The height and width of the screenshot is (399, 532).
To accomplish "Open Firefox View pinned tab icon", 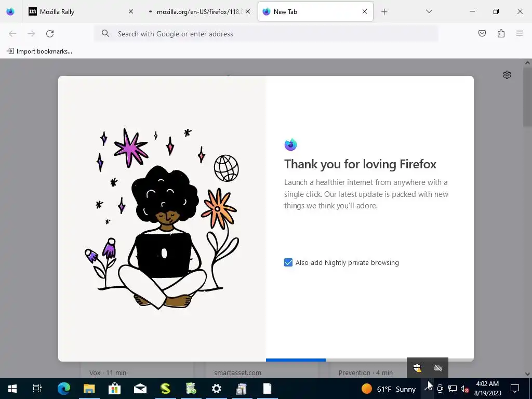I will 10,11.
